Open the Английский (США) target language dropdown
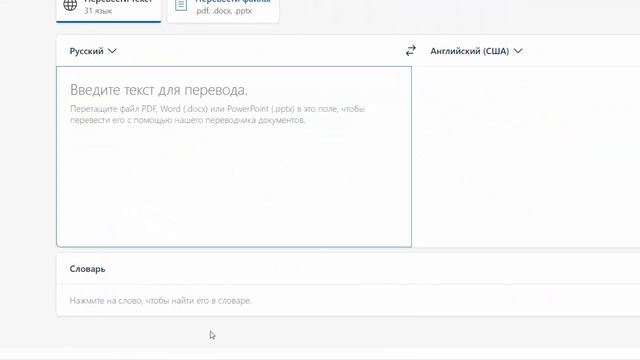 pos(476,51)
